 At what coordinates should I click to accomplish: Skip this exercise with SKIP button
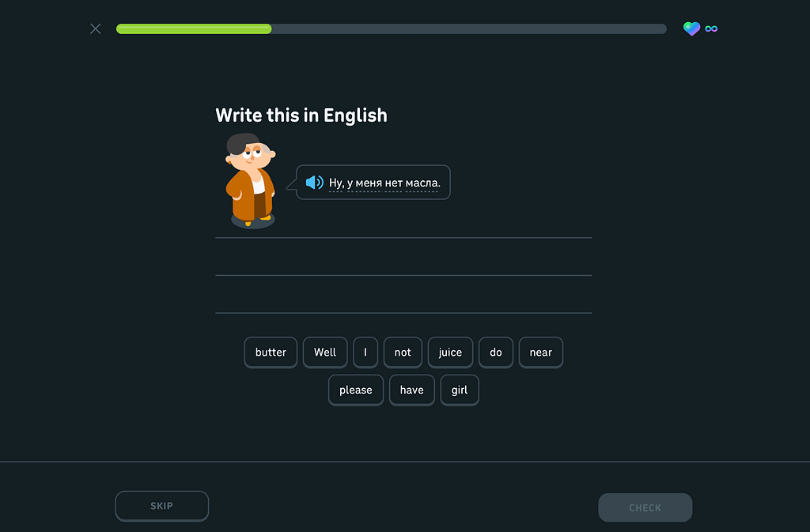(x=161, y=506)
